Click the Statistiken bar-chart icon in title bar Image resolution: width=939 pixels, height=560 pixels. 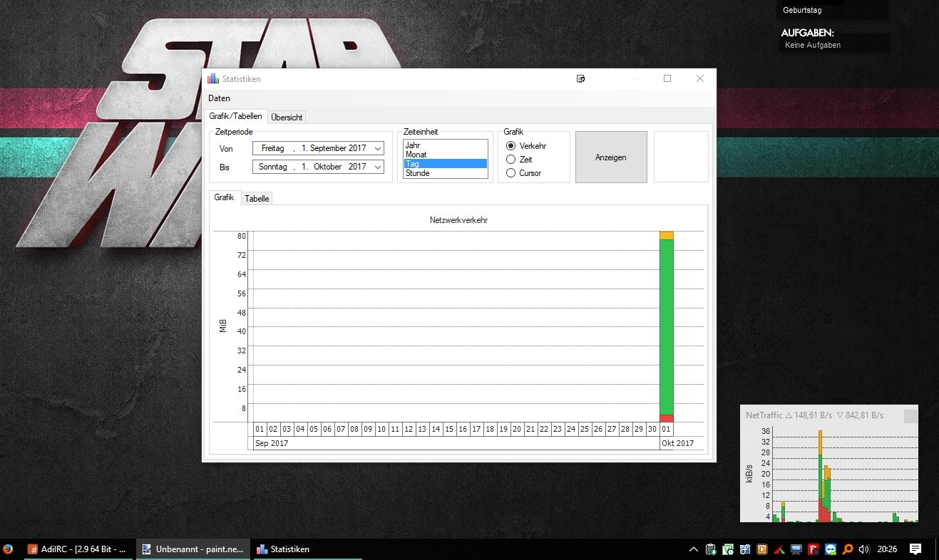click(x=213, y=79)
